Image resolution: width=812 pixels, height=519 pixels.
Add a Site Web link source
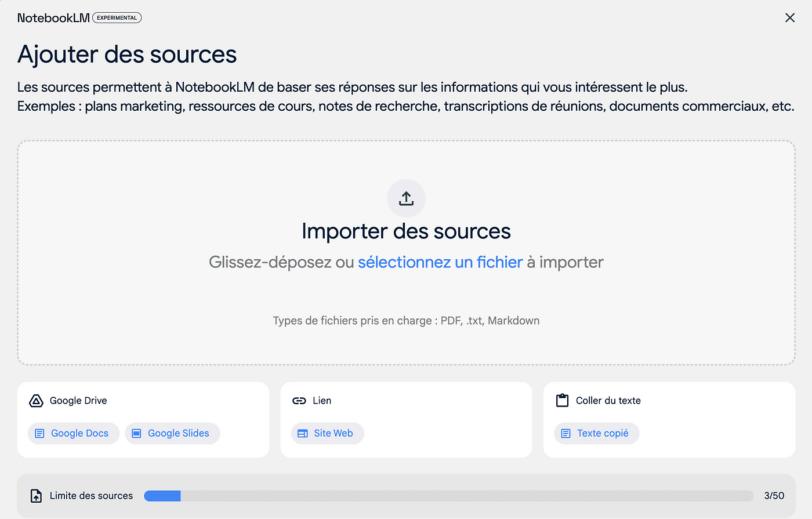tap(327, 433)
